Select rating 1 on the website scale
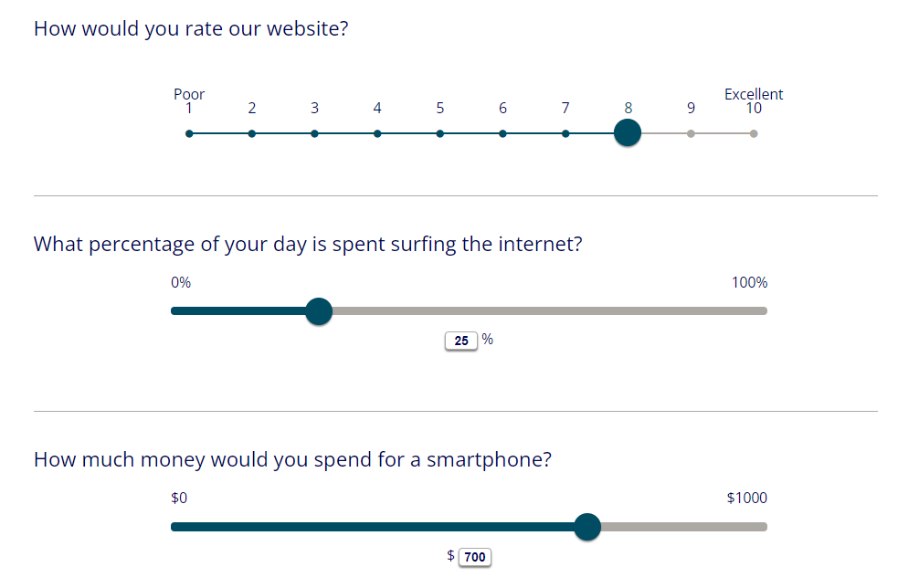This screenshot has width=919, height=588. coord(189,133)
